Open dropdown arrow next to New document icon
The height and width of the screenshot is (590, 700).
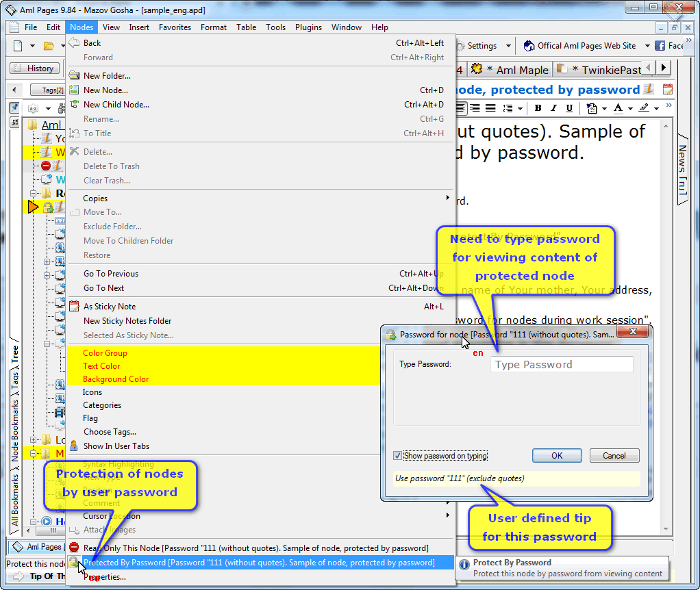coord(32,45)
